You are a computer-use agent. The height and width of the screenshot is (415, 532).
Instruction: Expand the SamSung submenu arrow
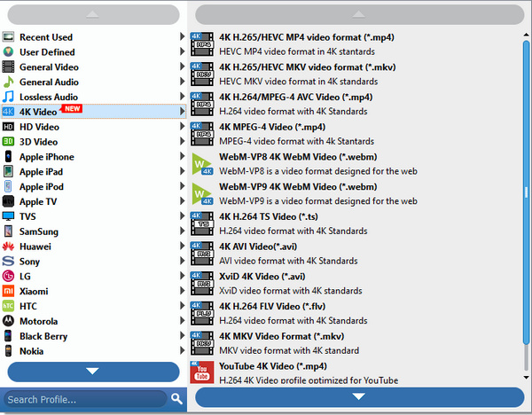182,231
